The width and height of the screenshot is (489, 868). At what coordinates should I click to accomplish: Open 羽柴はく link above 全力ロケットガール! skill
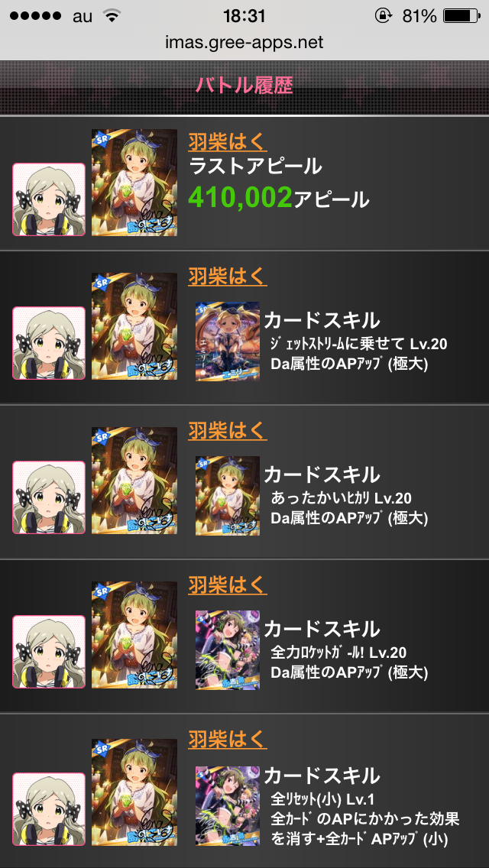(228, 585)
